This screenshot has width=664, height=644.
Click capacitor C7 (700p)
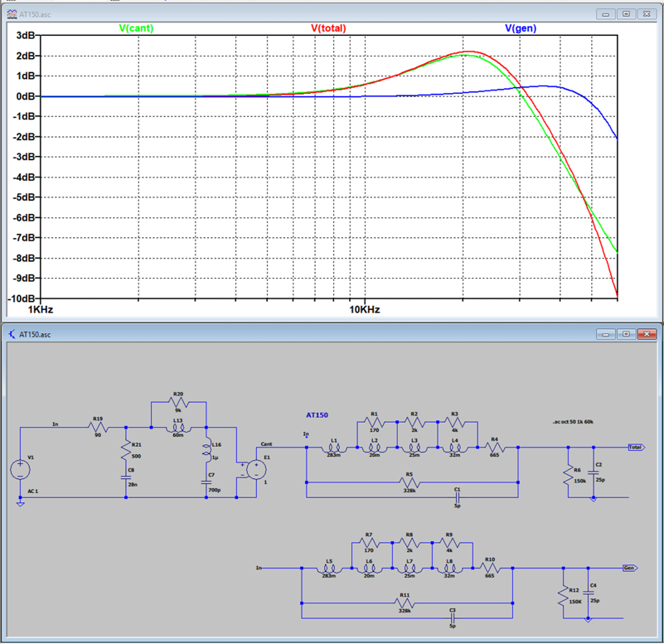pyautogui.click(x=206, y=482)
